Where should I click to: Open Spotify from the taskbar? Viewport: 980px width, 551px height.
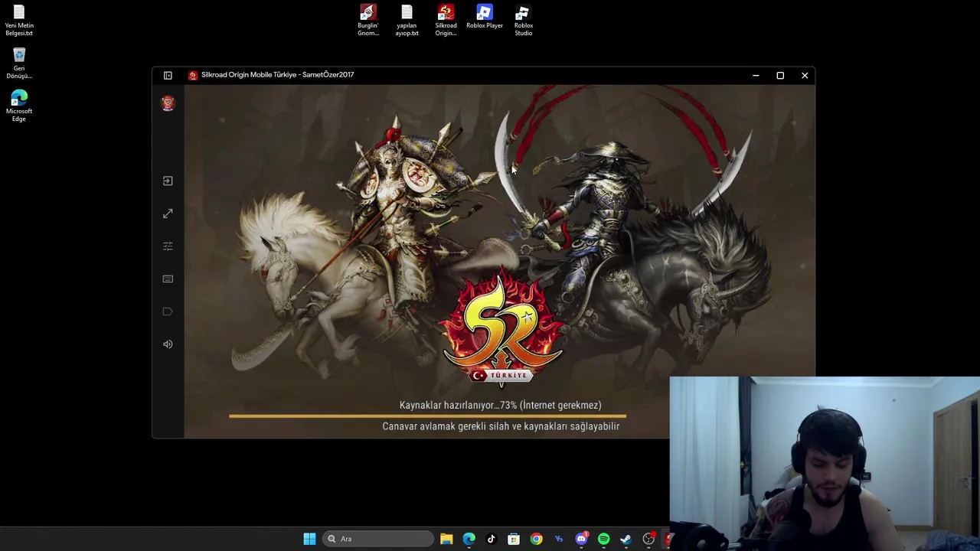pos(603,539)
